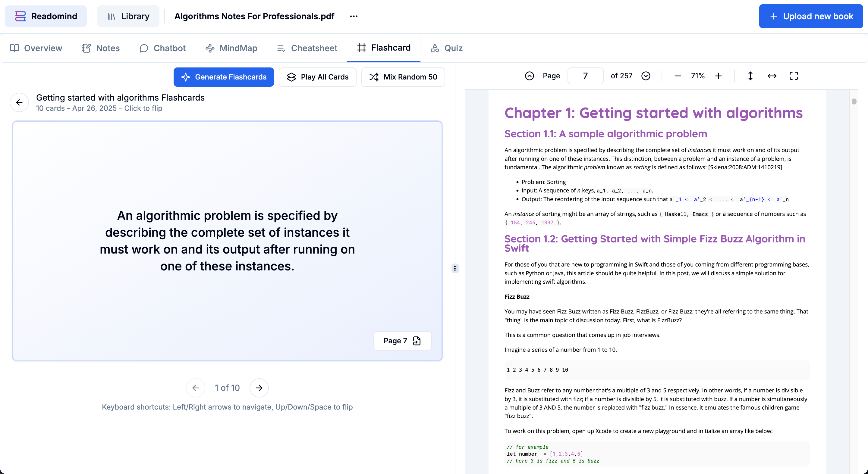868x474 pixels.
Task: Click Mix Random 50 button
Action: 403,77
